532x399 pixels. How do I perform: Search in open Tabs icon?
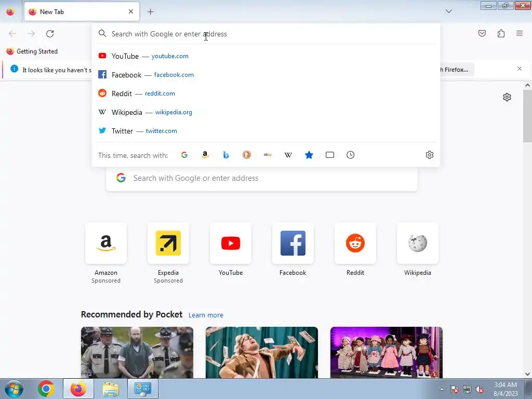coord(330,155)
